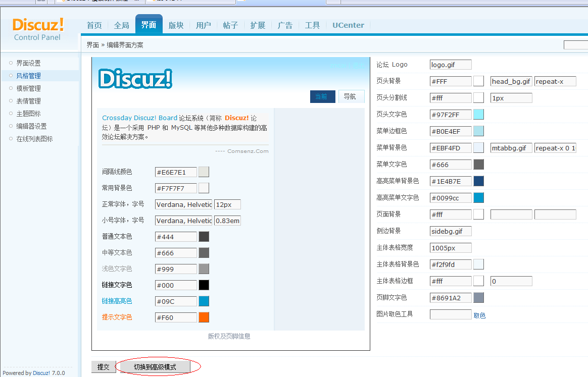The width and height of the screenshot is (588, 377).
Task: Open the 页头背景 color swatch
Action: pos(478,81)
